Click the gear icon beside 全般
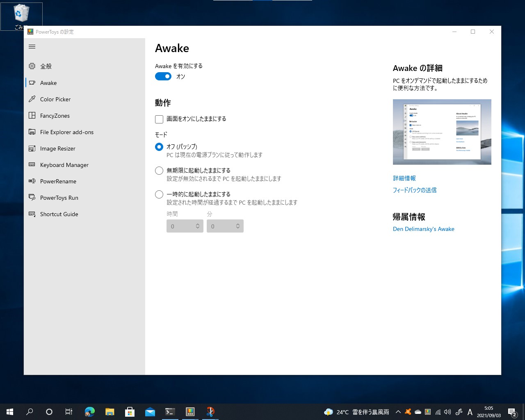Image resolution: width=525 pixels, height=420 pixels. point(32,66)
